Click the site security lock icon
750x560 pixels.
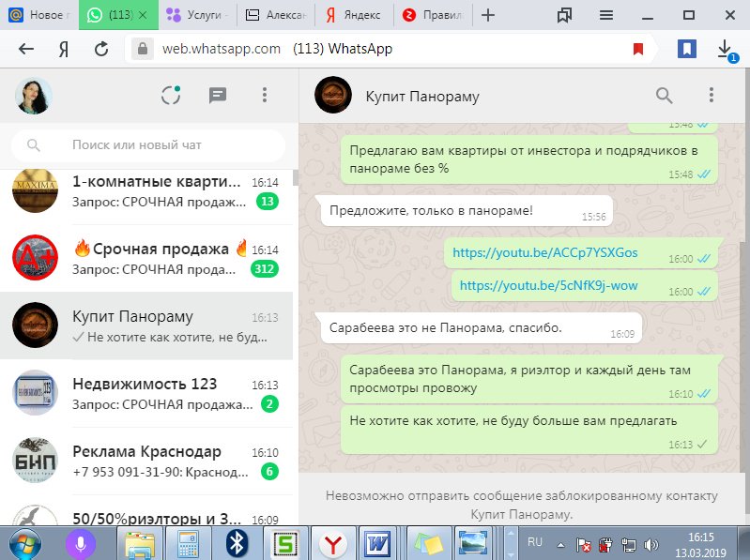tap(142, 48)
